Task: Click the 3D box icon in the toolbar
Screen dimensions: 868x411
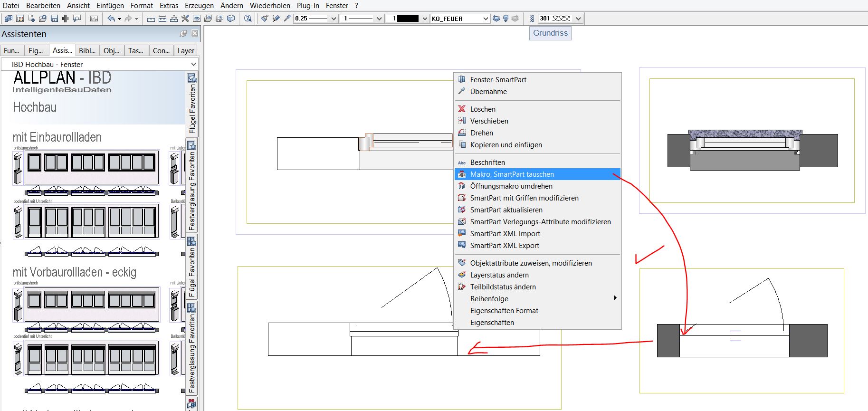Action: pos(231,19)
